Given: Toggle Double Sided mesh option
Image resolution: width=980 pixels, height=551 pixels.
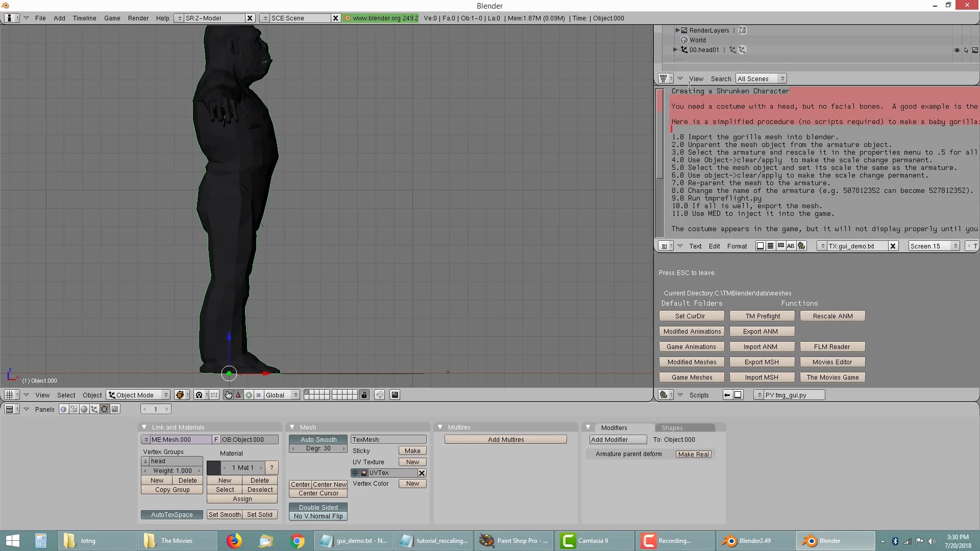Looking at the screenshot, I should [x=318, y=508].
